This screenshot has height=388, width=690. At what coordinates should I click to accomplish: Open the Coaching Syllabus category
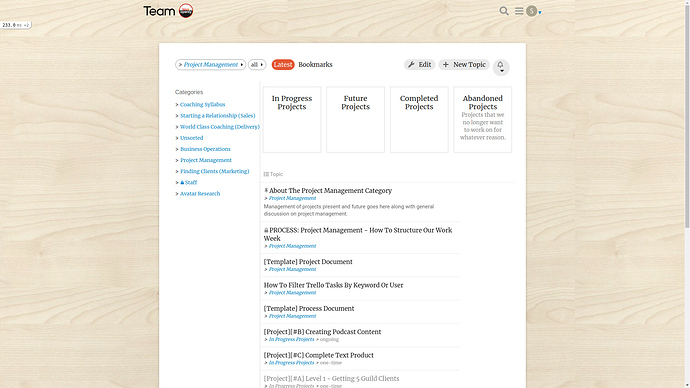coord(202,105)
